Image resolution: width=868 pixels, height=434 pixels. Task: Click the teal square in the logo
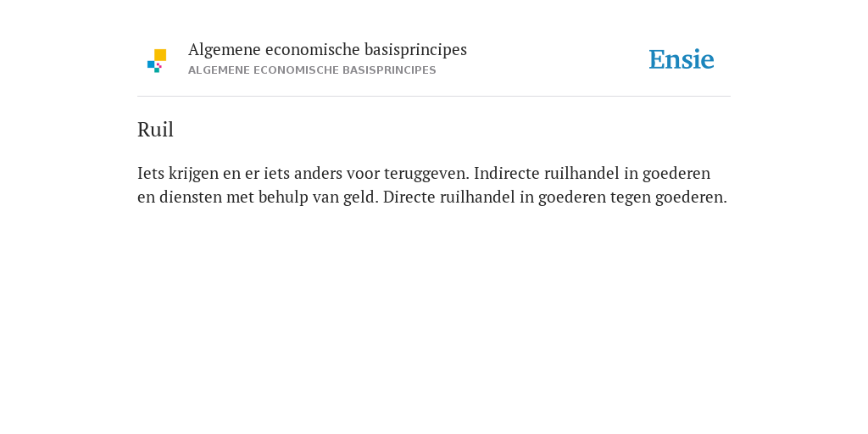(157, 70)
